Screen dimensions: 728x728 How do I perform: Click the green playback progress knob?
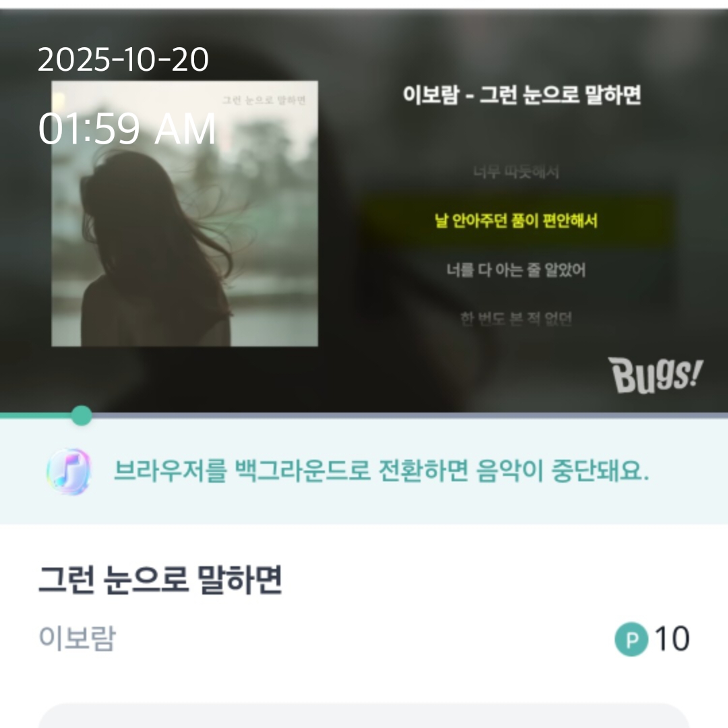tap(82, 415)
